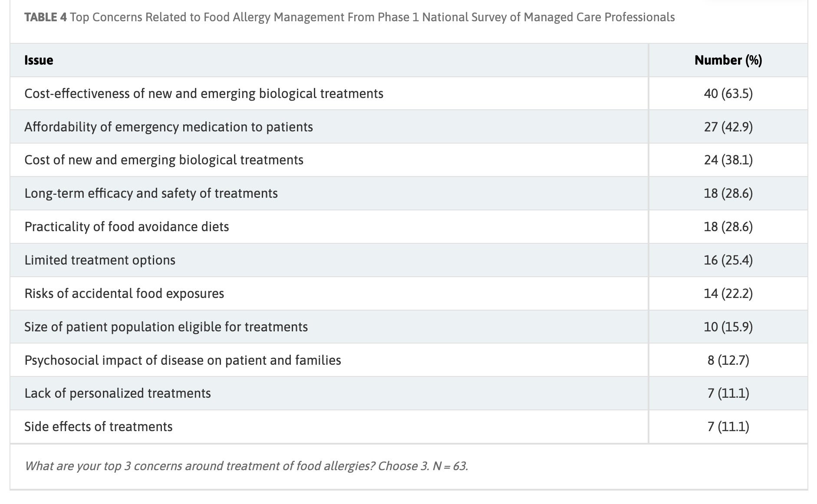Select Size of patient population eligible row
The width and height of the screenshot is (817, 504).
166,327
